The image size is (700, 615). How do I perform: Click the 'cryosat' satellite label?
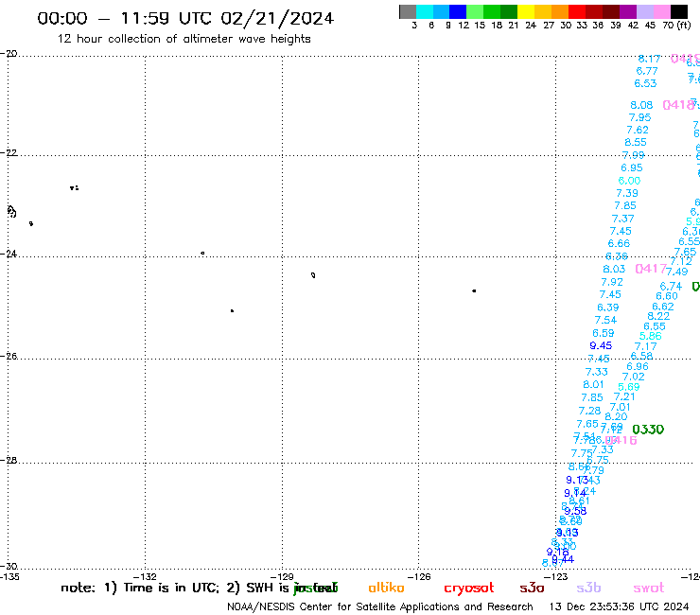coord(469,589)
